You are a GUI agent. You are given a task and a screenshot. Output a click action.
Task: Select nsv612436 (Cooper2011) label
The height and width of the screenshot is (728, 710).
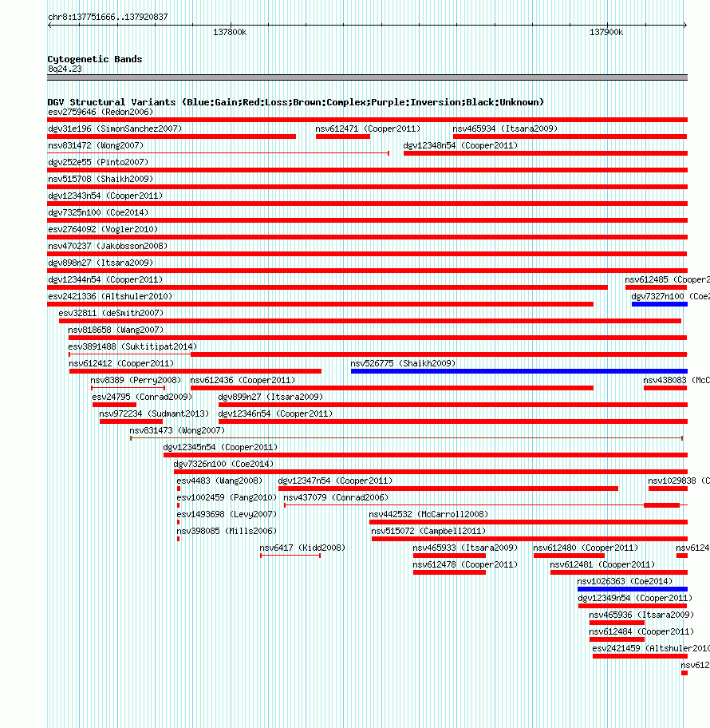point(243,379)
